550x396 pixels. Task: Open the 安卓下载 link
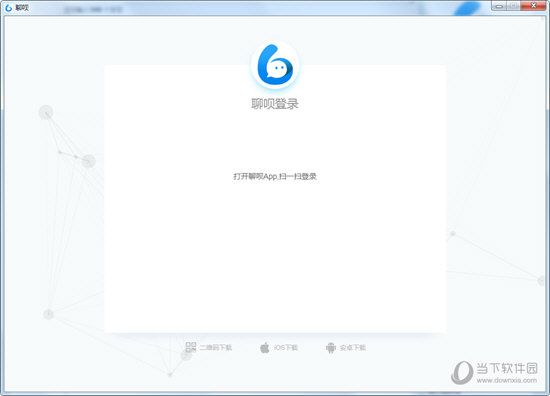[353, 348]
